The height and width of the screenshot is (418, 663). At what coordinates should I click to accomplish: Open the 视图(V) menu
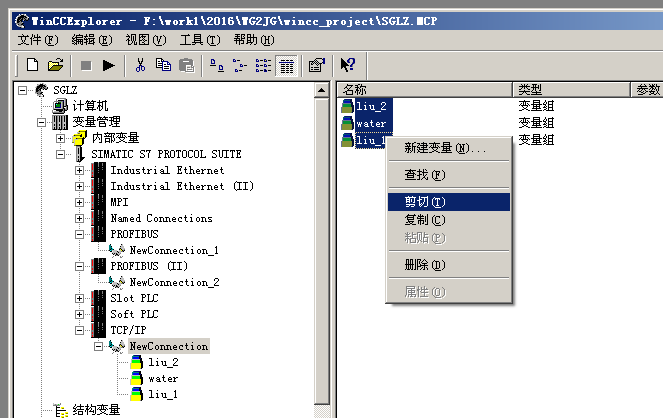146,40
